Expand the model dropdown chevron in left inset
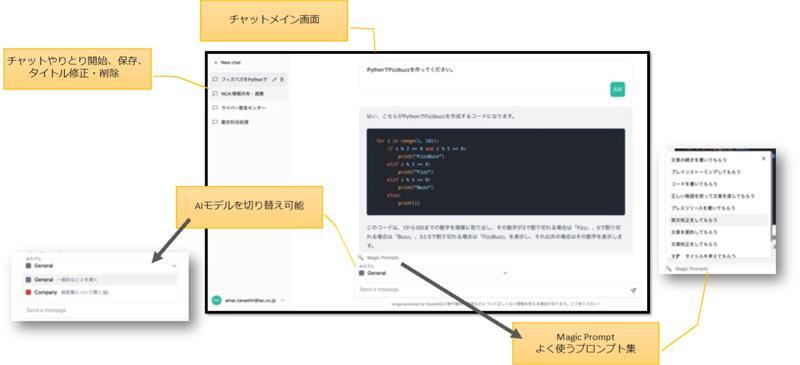This screenshot has width=800, height=365. coord(174,266)
